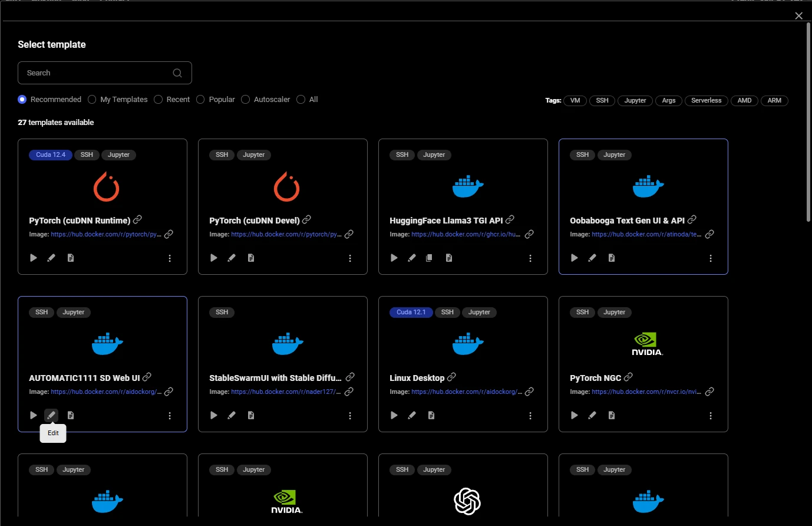This screenshot has width=812, height=526.
Task: Open the three-dot menu on AUTOMATIC1111 SD Web UI card
Action: 170,416
